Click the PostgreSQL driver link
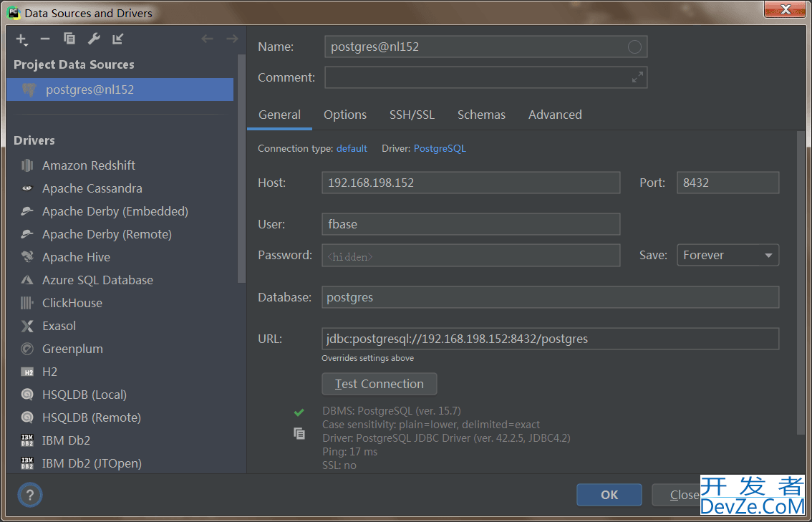This screenshot has width=812, height=522. (440, 149)
